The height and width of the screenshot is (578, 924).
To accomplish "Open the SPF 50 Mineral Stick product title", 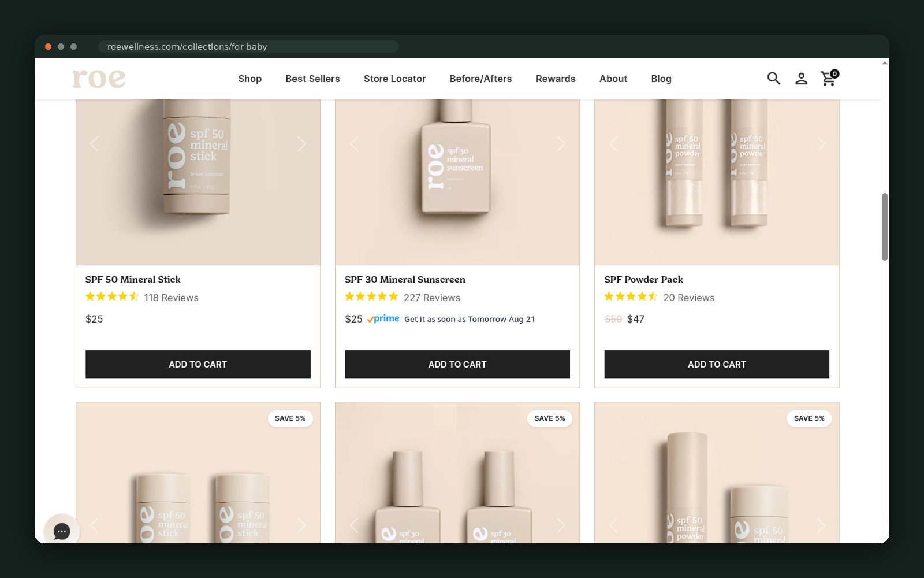I will pos(133,279).
